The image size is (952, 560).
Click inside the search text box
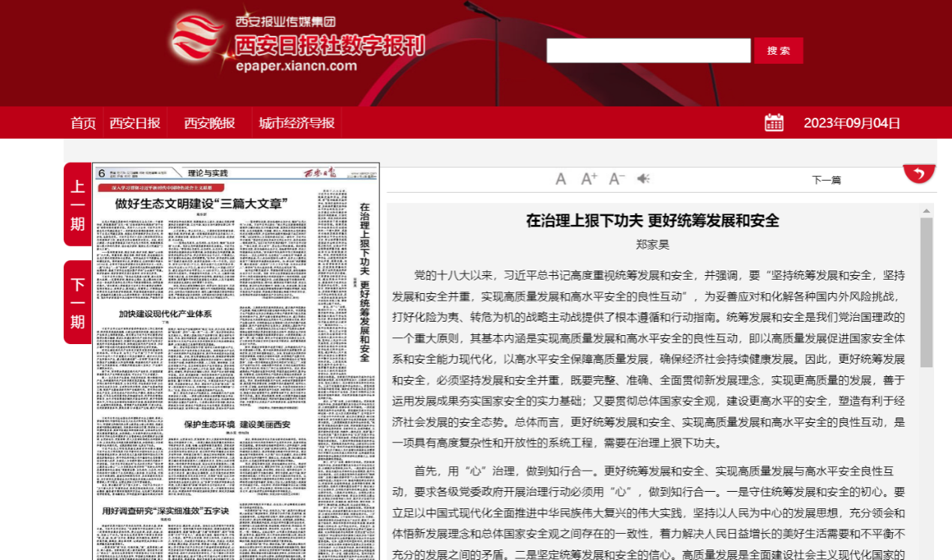648,51
